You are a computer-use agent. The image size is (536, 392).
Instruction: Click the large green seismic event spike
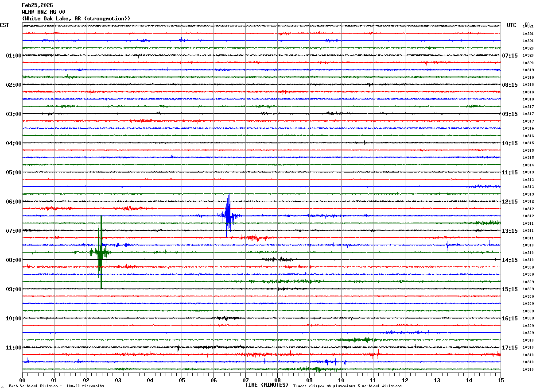[x=101, y=252]
